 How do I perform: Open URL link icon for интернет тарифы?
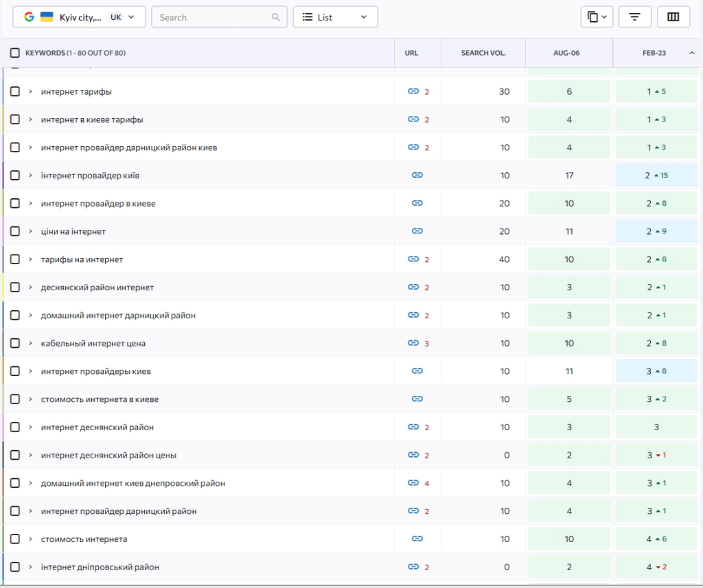click(413, 91)
